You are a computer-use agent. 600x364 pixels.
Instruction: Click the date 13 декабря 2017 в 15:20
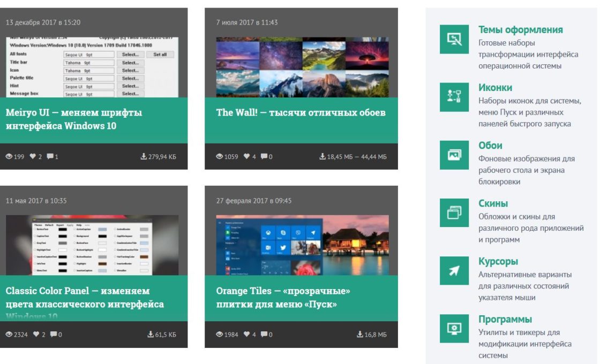point(43,22)
